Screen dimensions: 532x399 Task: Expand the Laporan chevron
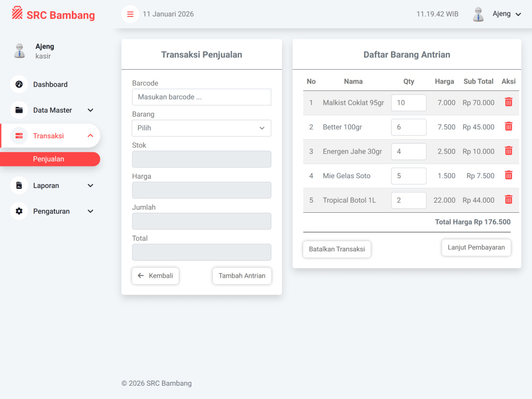point(90,186)
